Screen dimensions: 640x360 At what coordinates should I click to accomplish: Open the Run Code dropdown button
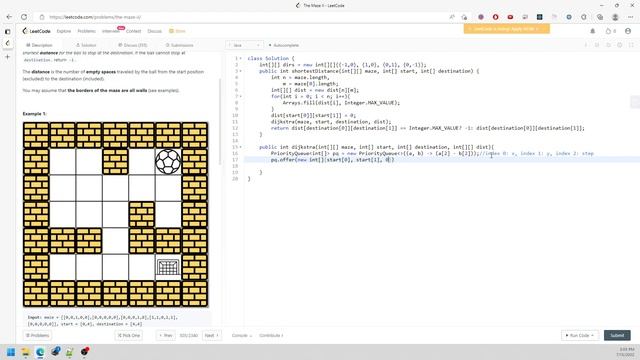coord(580,336)
